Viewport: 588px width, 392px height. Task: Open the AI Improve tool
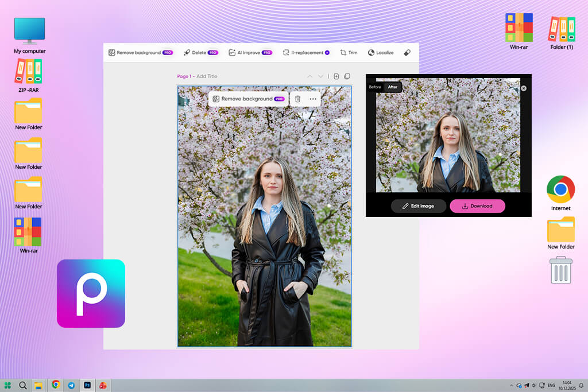pos(250,52)
